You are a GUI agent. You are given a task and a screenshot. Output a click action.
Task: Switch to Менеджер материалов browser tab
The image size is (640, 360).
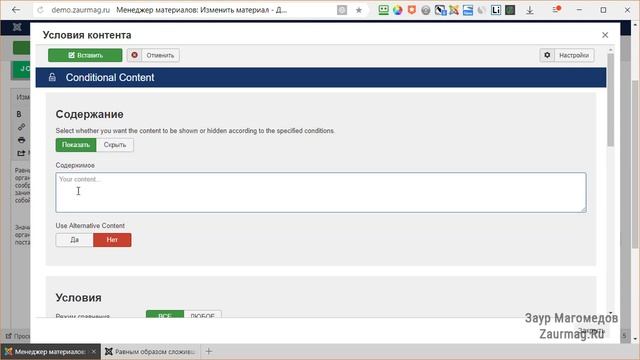coord(50,351)
